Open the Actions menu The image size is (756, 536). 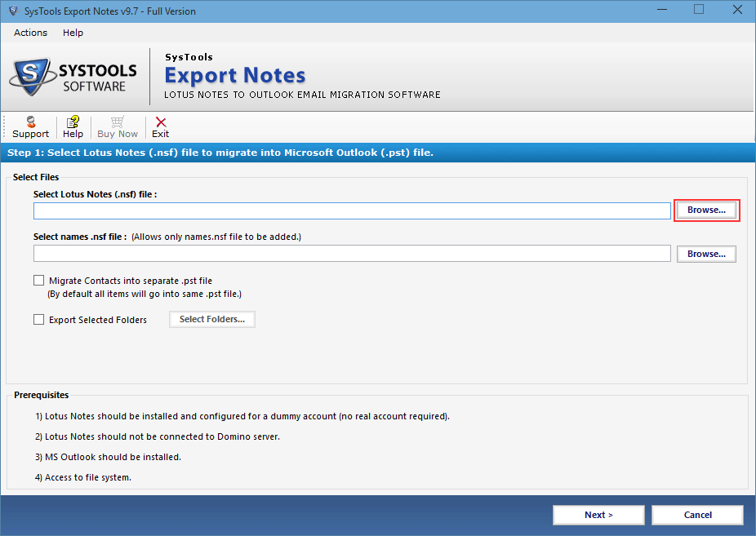[x=30, y=33]
